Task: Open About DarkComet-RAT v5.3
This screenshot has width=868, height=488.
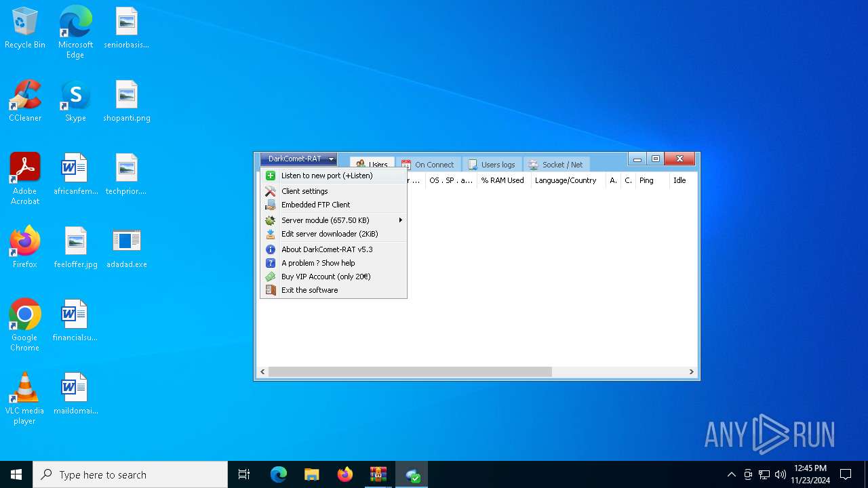Action: point(334,249)
